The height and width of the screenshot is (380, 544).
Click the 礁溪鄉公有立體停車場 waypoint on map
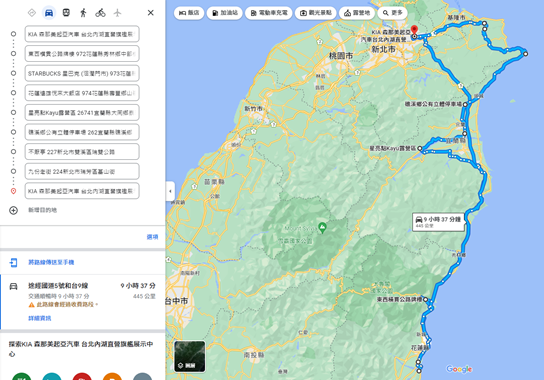pyautogui.click(x=465, y=104)
